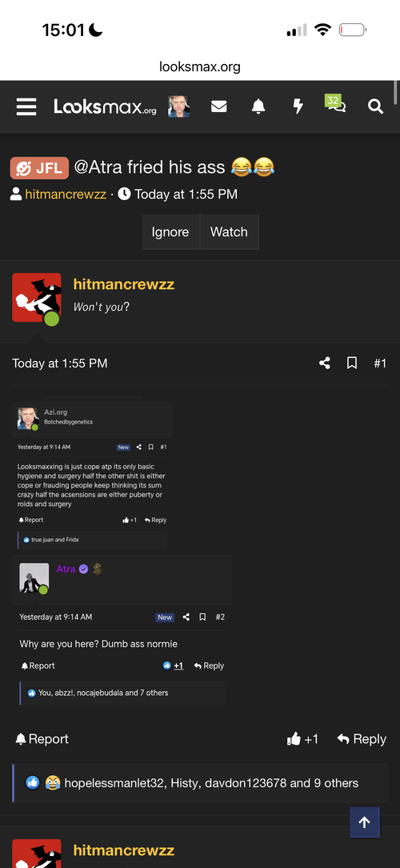The image size is (400, 868).
Task: Open the user avatar account menu
Action: (178, 106)
